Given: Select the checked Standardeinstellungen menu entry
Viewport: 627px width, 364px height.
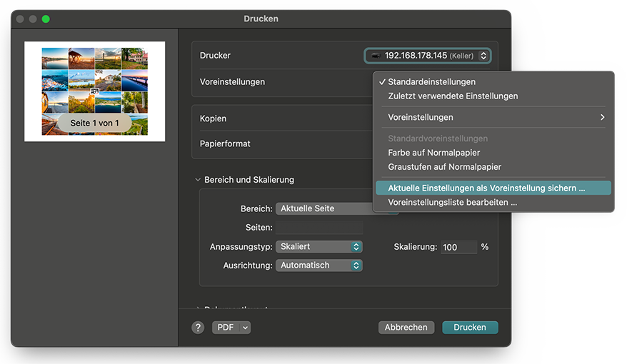Looking at the screenshot, I should 431,82.
